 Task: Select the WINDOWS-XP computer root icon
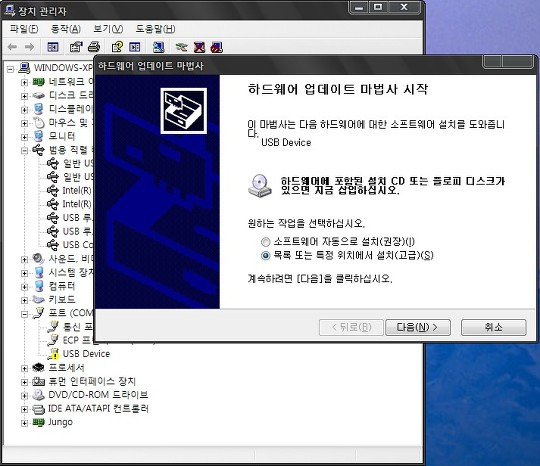click(x=24, y=68)
